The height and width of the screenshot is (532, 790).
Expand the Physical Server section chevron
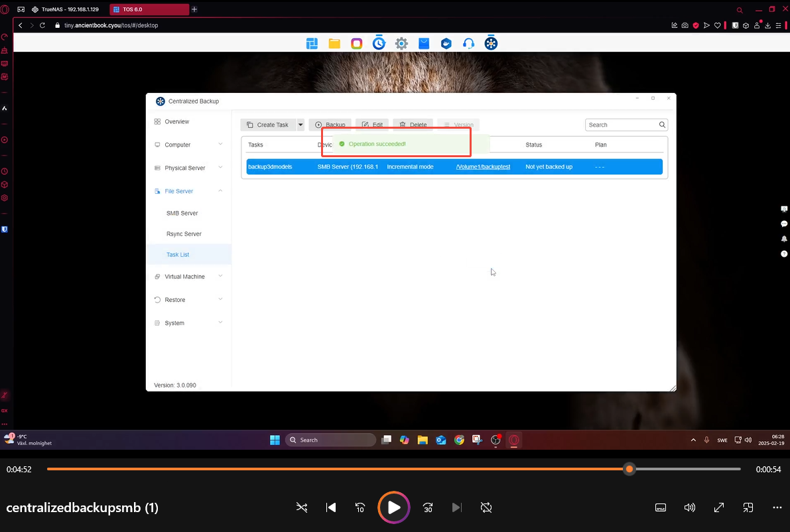click(x=220, y=167)
